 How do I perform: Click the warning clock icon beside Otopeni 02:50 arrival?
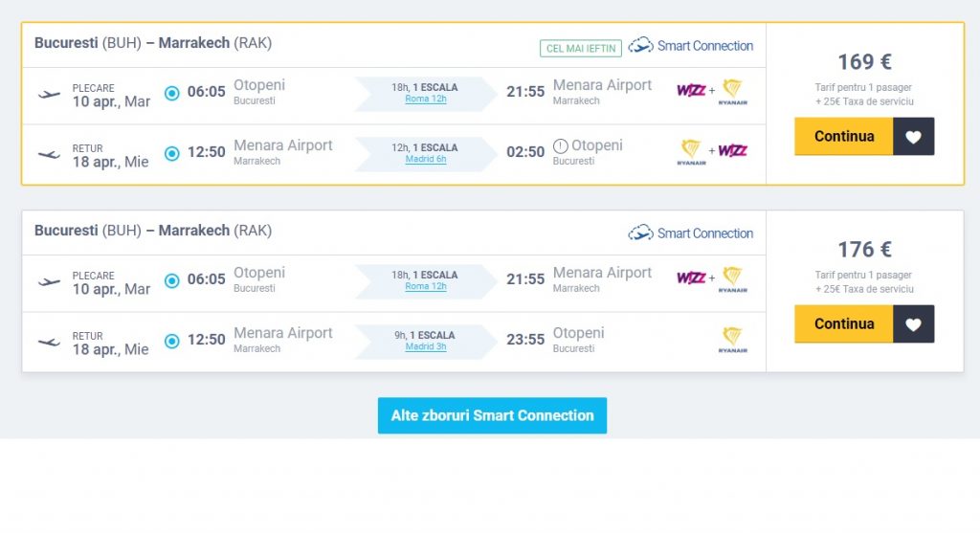click(x=561, y=146)
